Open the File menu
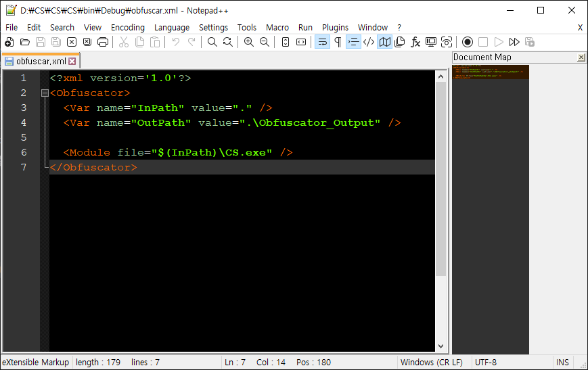 [12, 27]
